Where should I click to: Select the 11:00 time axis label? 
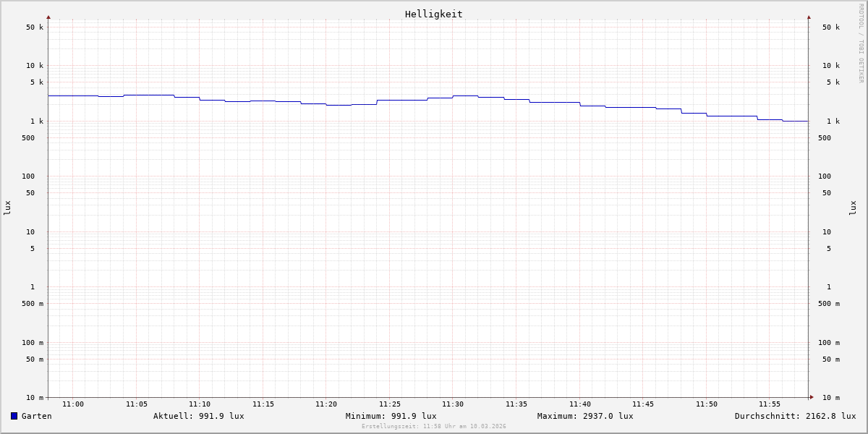[73, 404]
